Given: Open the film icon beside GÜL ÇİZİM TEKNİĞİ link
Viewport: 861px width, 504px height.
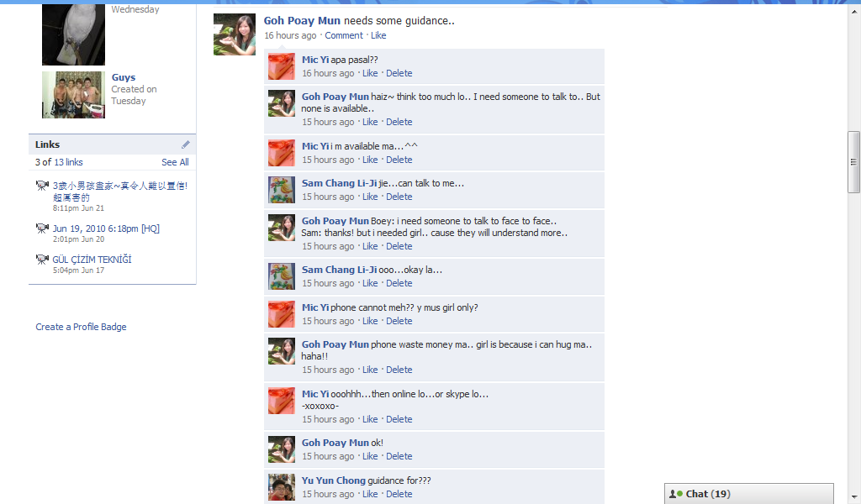Looking at the screenshot, I should tap(42, 260).
